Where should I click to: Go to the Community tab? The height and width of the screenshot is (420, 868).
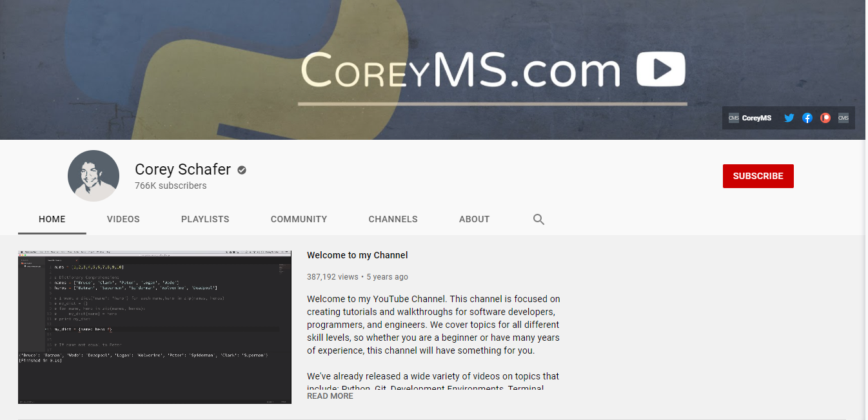click(x=299, y=219)
